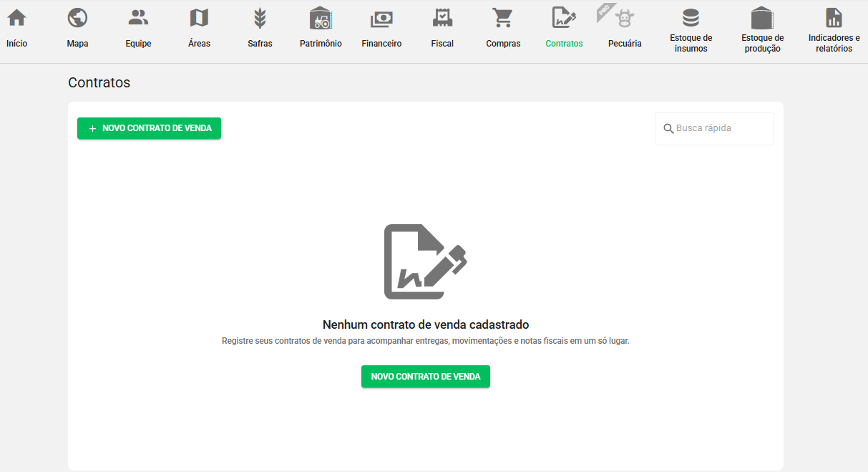The image size is (868, 472).
Task: Click the Patrimônio menu label
Action: point(321,44)
